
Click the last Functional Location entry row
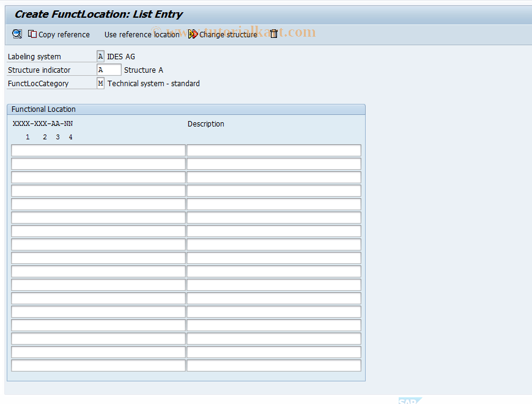[98, 365]
